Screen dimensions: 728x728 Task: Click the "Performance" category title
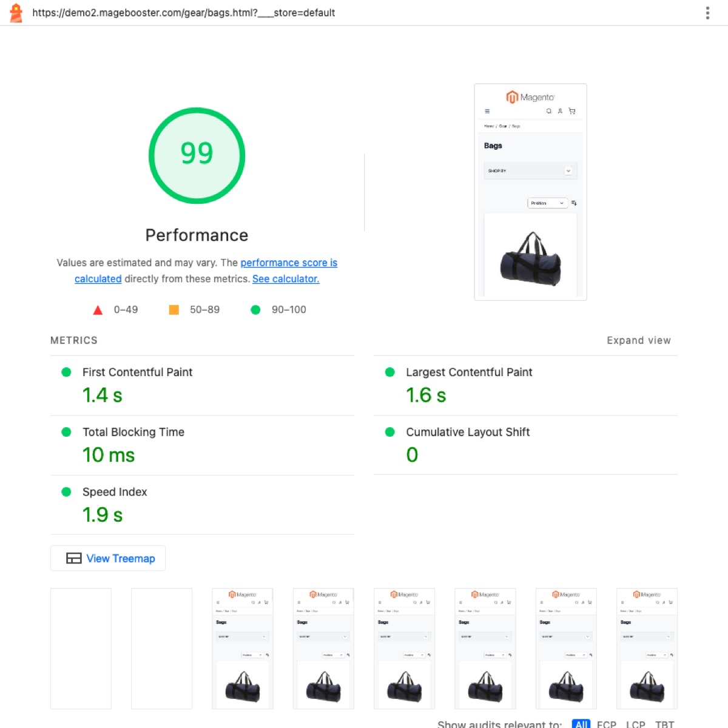coord(197,235)
